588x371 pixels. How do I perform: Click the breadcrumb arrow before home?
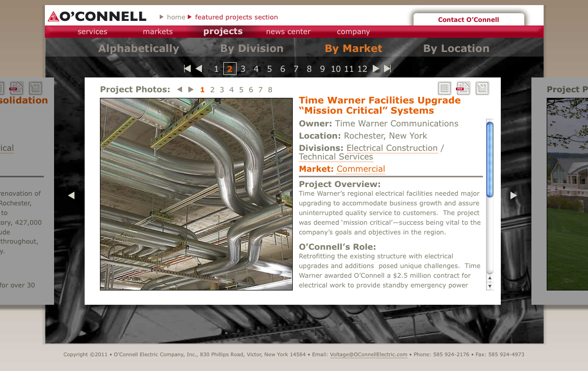(x=161, y=17)
